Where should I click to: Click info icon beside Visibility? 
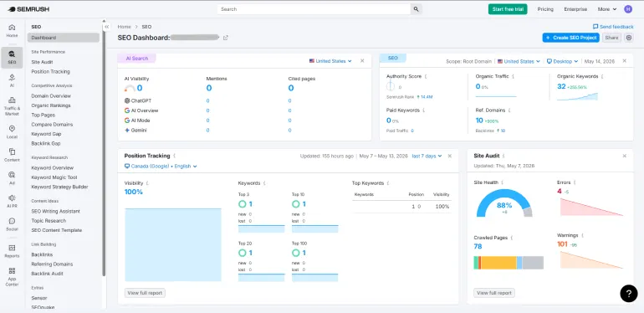click(147, 183)
